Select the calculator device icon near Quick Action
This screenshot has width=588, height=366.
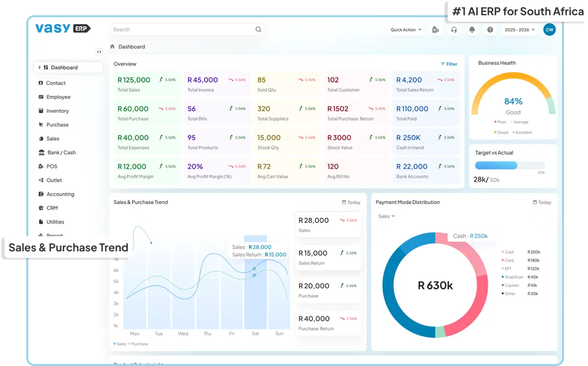coord(436,30)
